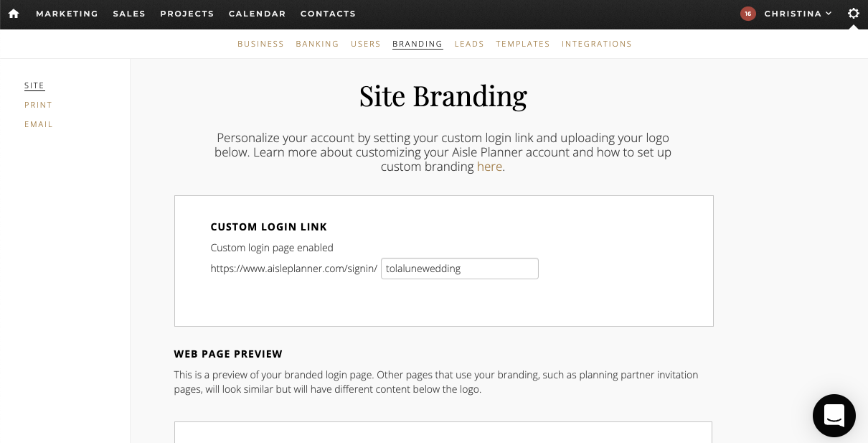The height and width of the screenshot is (443, 868).
Task: Open the MARKETING section
Action: pyautogui.click(x=67, y=14)
